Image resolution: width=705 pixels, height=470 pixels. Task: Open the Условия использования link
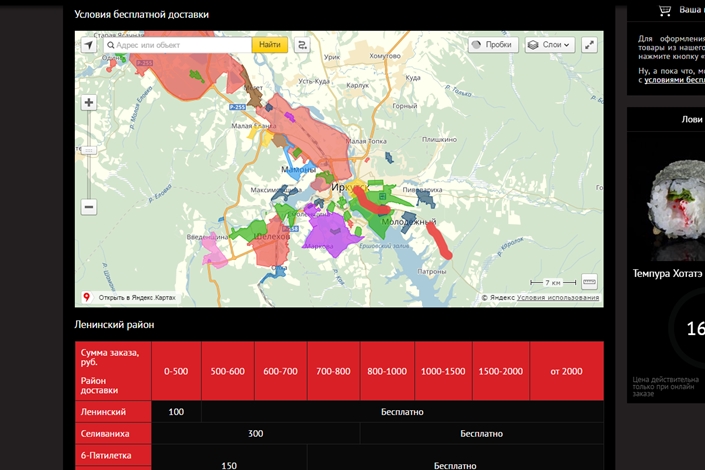click(558, 298)
